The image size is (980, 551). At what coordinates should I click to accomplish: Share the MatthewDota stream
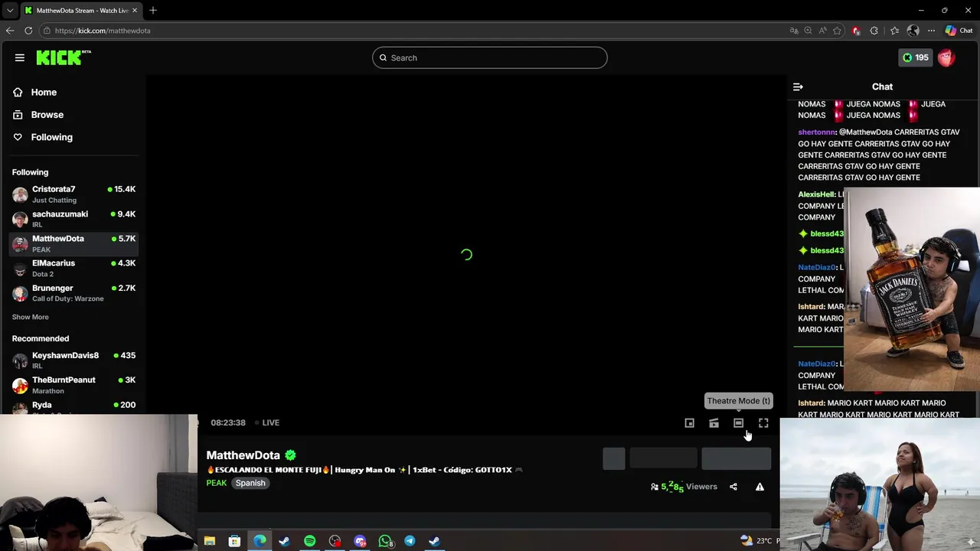pos(733,487)
